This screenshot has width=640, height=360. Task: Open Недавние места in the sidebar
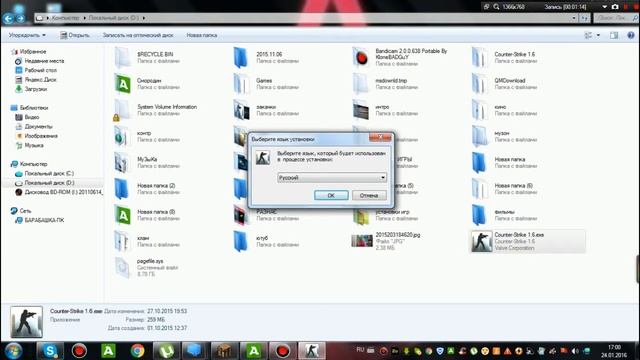(x=44, y=61)
